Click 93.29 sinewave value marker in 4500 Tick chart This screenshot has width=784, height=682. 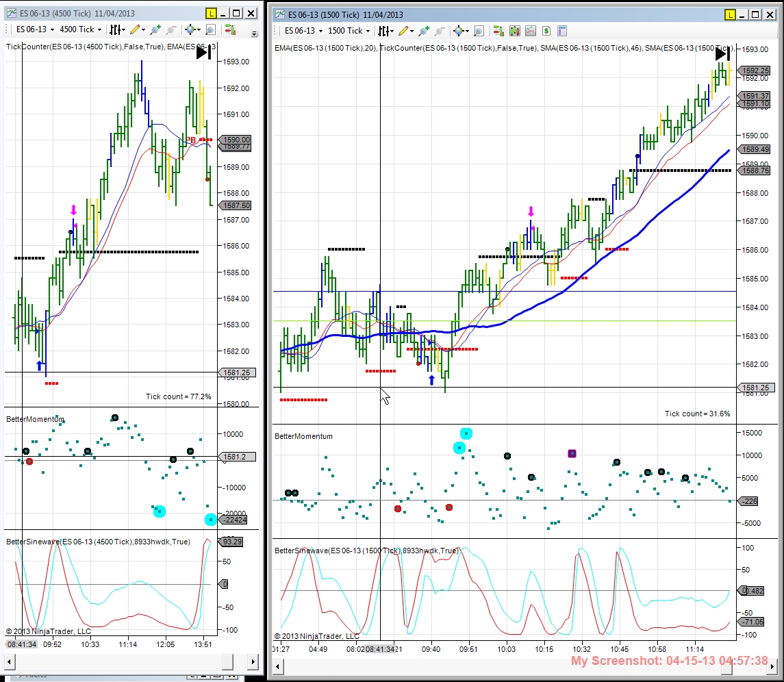(231, 542)
